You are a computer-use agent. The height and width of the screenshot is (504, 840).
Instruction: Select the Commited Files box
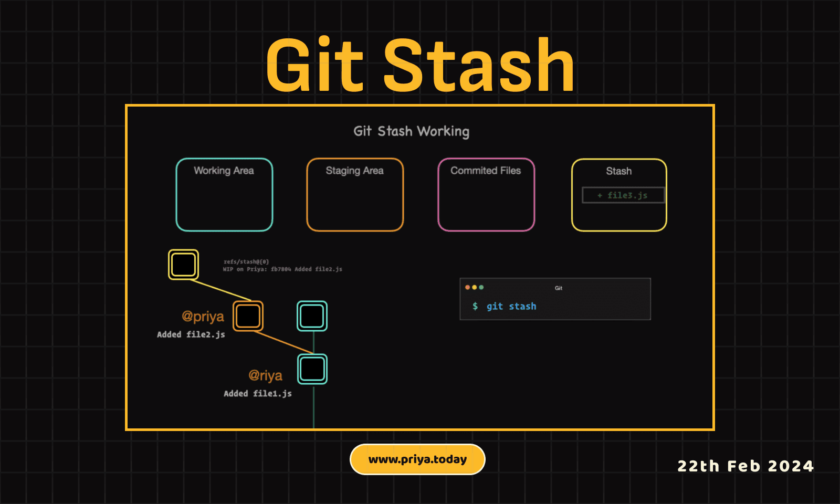tap(486, 195)
